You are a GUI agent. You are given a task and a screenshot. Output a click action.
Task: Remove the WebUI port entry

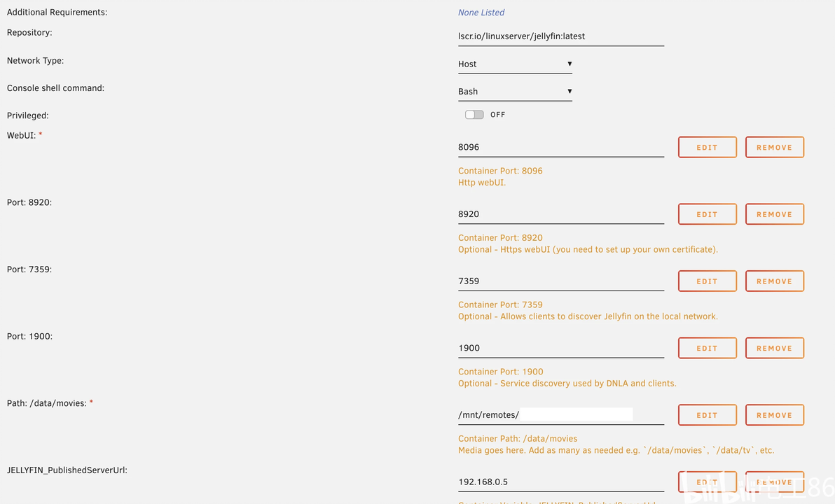click(x=774, y=148)
